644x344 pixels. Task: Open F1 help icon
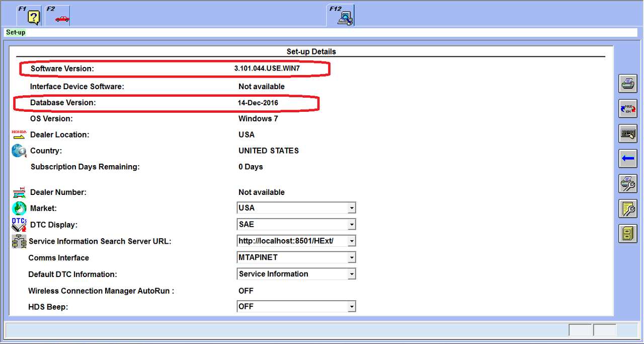(x=29, y=15)
